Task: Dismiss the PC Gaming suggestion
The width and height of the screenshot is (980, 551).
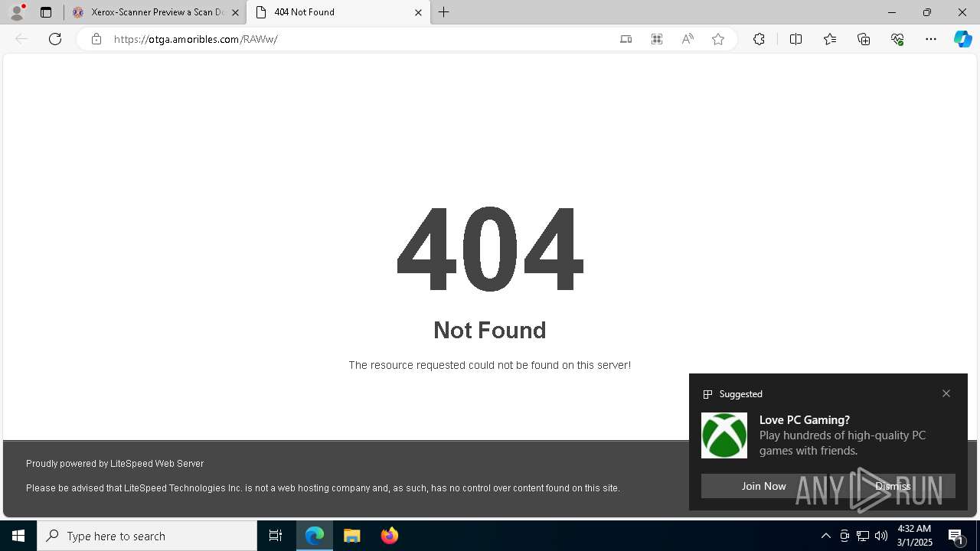Action: pyautogui.click(x=893, y=486)
